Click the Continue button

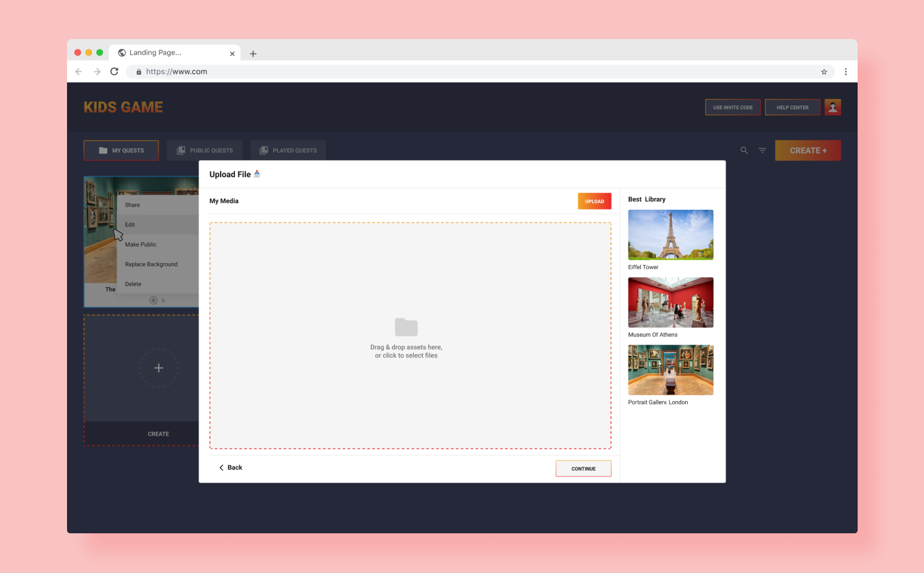tap(583, 469)
